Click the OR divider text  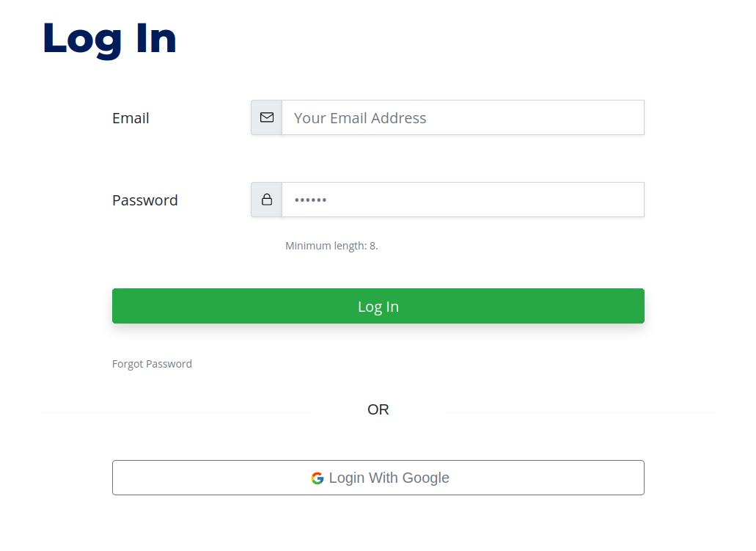378,409
